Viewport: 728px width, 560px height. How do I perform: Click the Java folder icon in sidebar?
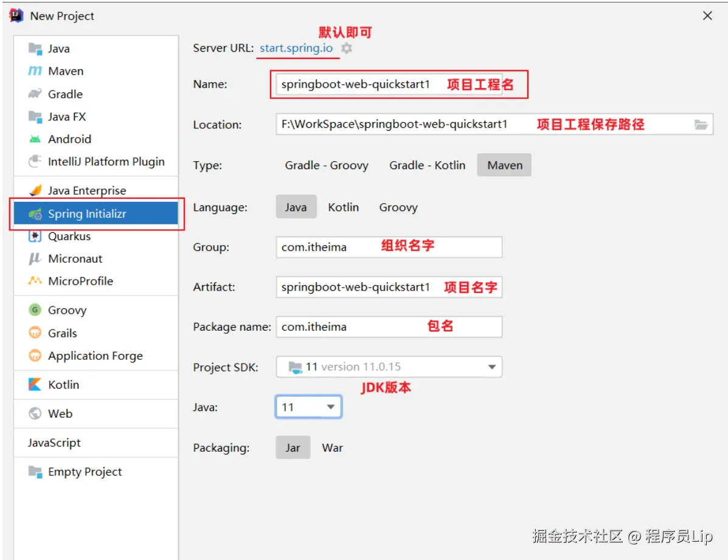pos(35,48)
